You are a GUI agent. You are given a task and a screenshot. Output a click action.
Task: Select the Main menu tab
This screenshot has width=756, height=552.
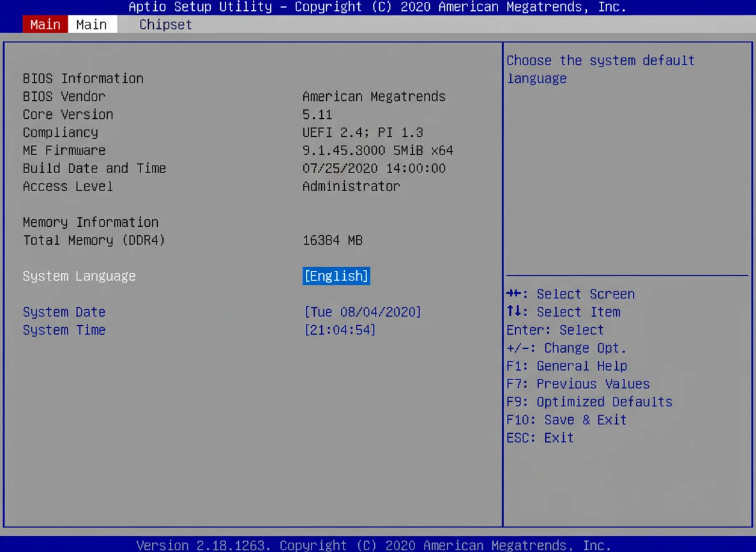point(91,24)
